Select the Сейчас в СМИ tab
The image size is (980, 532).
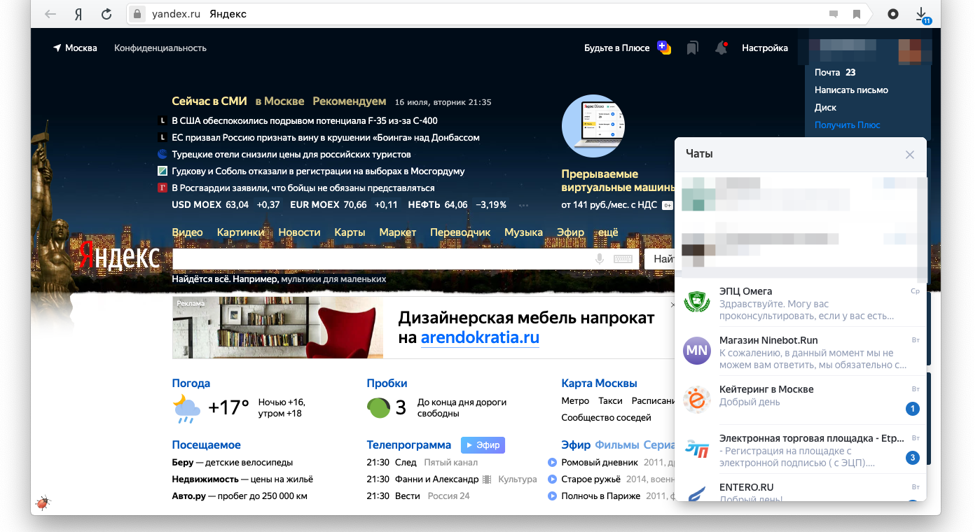point(209,101)
